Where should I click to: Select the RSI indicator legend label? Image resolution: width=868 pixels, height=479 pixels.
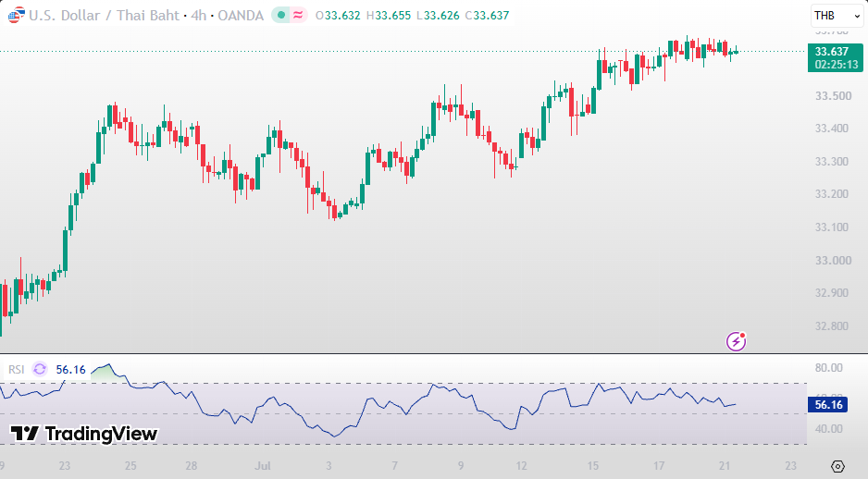(16, 370)
